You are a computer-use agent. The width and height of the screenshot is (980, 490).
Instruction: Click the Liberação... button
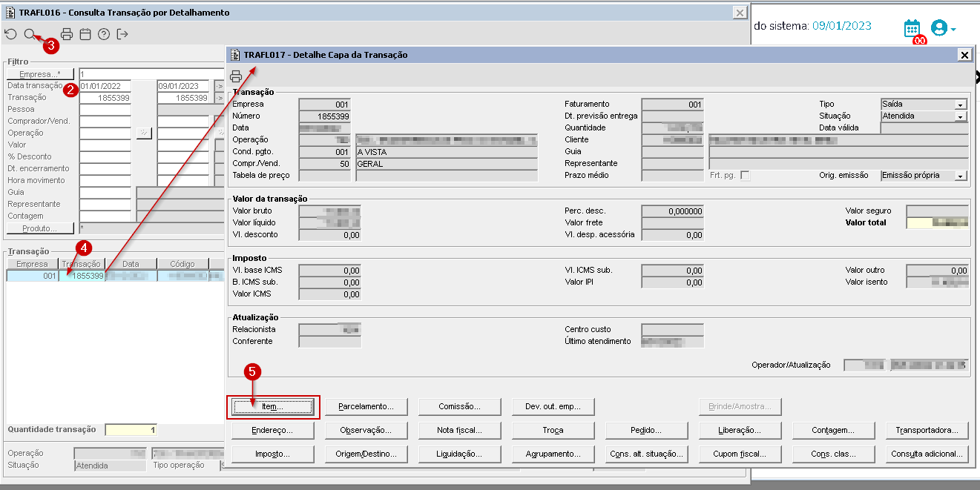tap(740, 430)
